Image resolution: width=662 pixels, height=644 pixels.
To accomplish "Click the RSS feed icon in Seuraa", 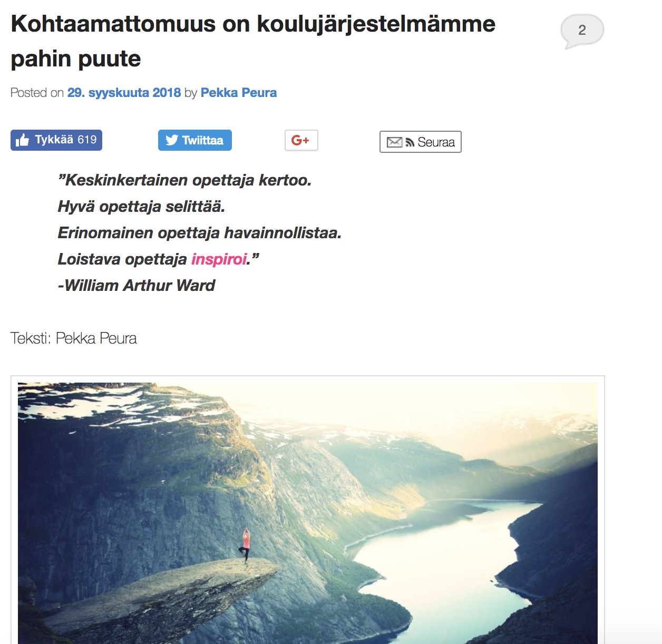I will pos(410,143).
